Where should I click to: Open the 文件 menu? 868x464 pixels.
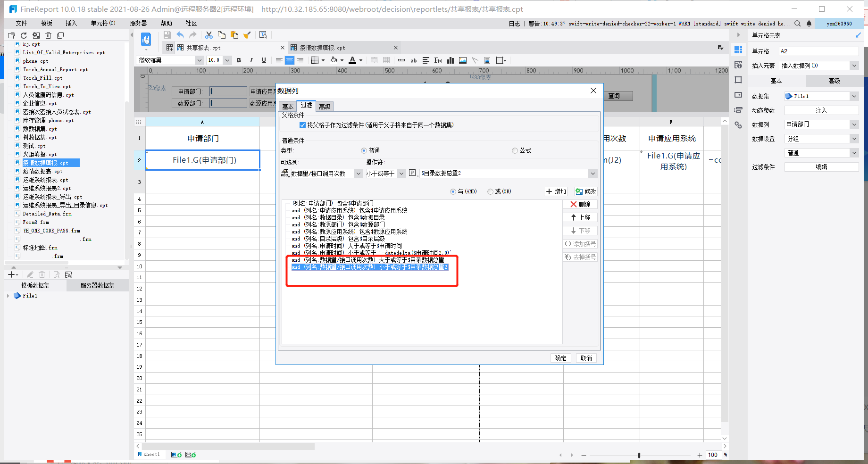click(x=21, y=23)
